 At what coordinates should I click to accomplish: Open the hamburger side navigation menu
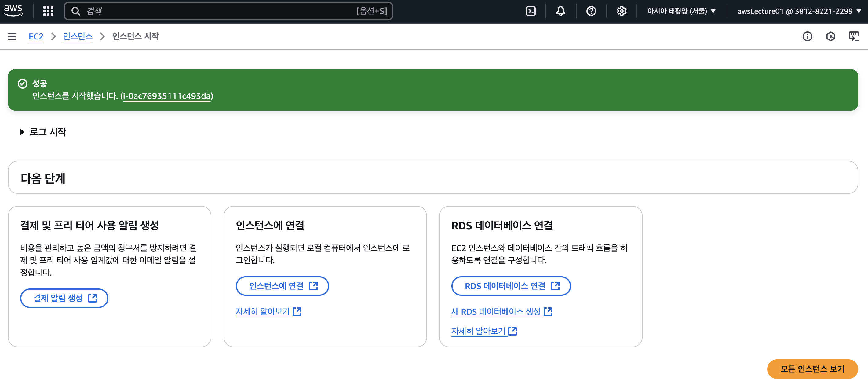(x=12, y=36)
